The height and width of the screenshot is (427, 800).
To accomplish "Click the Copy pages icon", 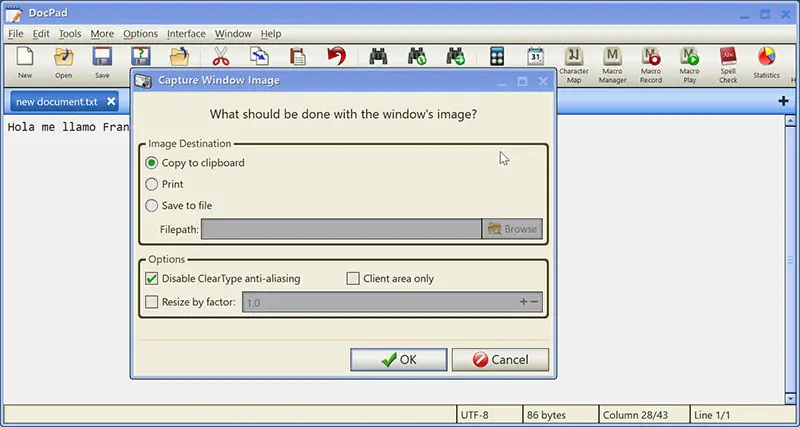I will click(x=259, y=56).
